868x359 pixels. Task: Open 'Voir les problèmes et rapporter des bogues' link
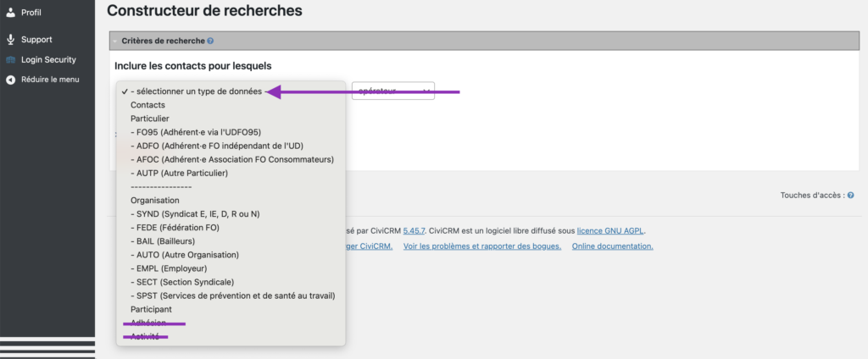coord(482,246)
